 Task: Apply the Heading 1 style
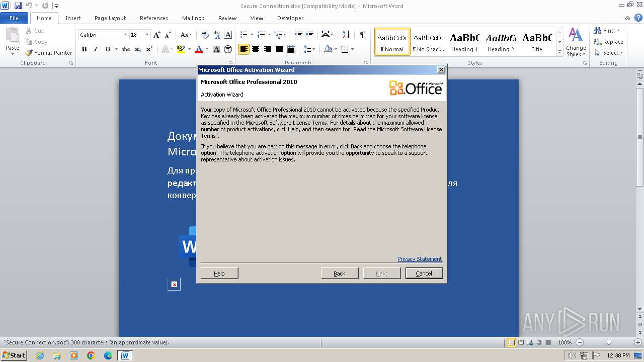(x=464, y=42)
